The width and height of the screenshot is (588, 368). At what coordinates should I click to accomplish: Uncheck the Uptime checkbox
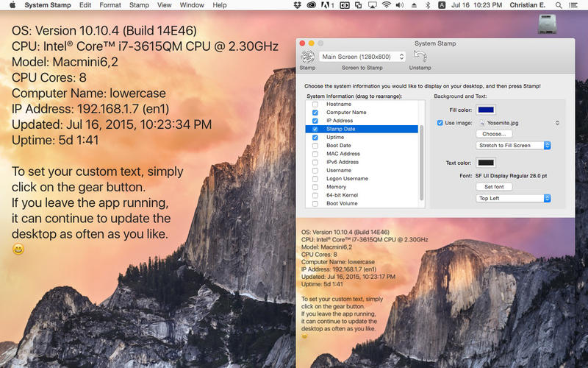(x=315, y=138)
